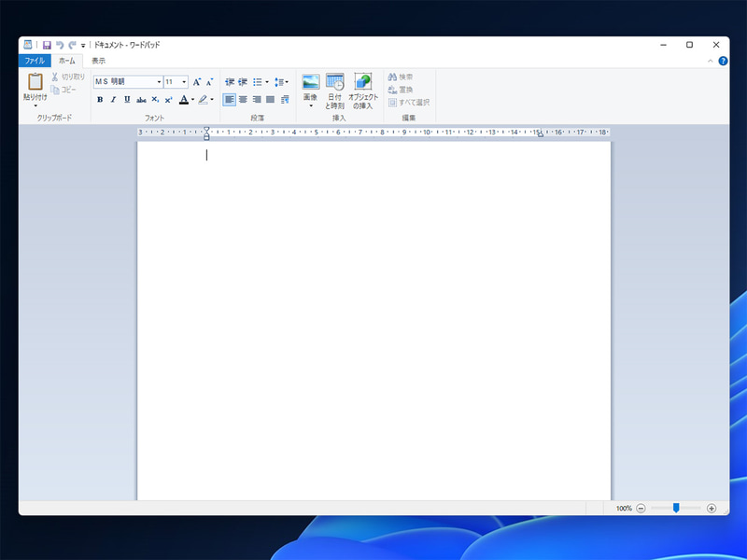
Task: Start a bulleted list
Action: click(x=258, y=82)
